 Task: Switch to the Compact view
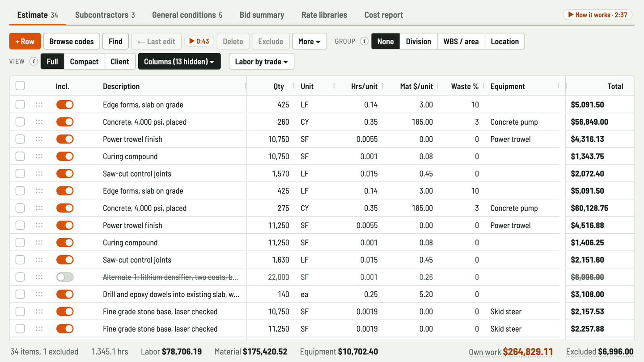[84, 61]
